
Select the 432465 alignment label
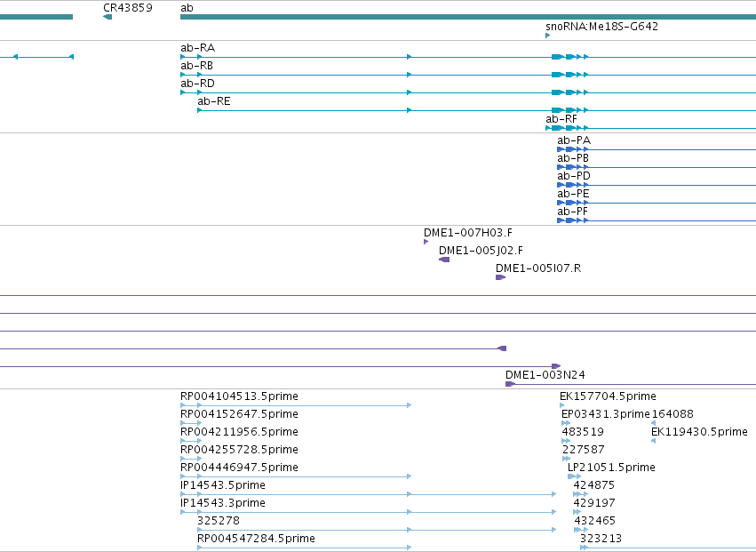point(595,521)
